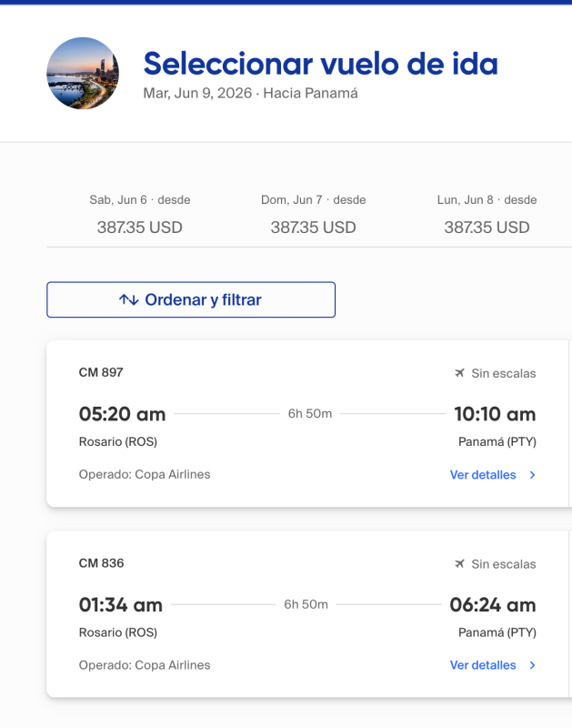Click the 06:24 am arrival time
The width and height of the screenshot is (572, 728).
coord(492,605)
